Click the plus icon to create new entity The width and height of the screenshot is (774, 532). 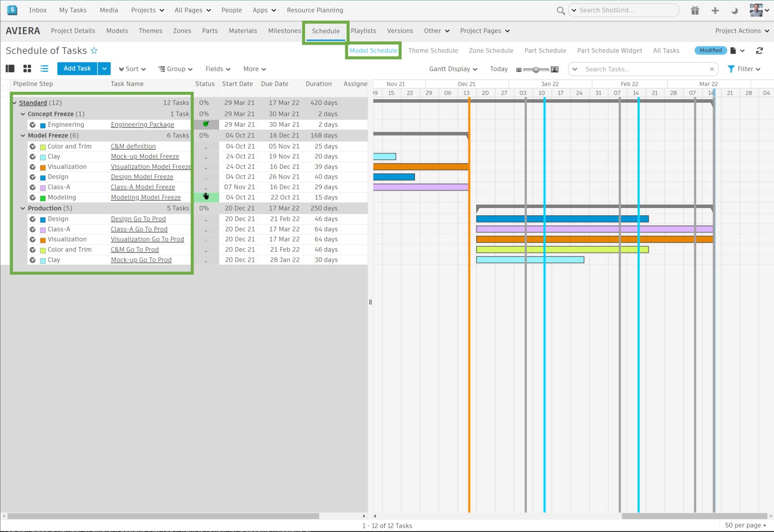(715, 10)
